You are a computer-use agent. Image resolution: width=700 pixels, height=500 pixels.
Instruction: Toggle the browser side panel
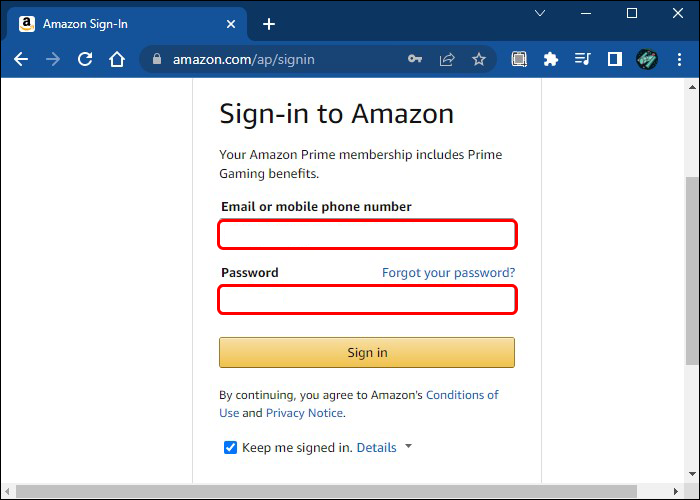click(x=615, y=59)
